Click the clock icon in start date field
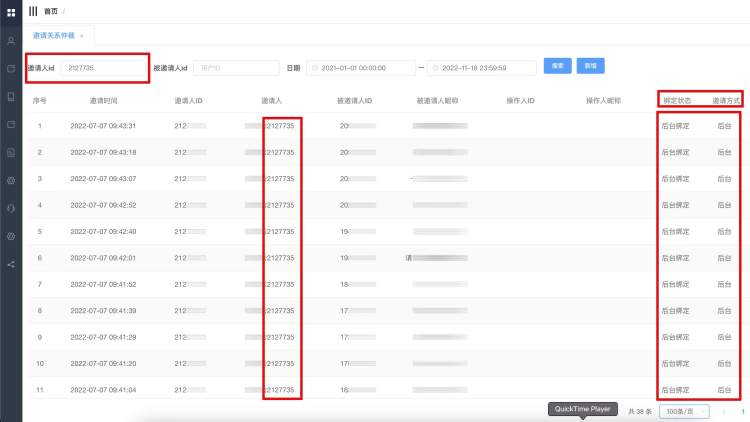750x422 pixels. 315,67
